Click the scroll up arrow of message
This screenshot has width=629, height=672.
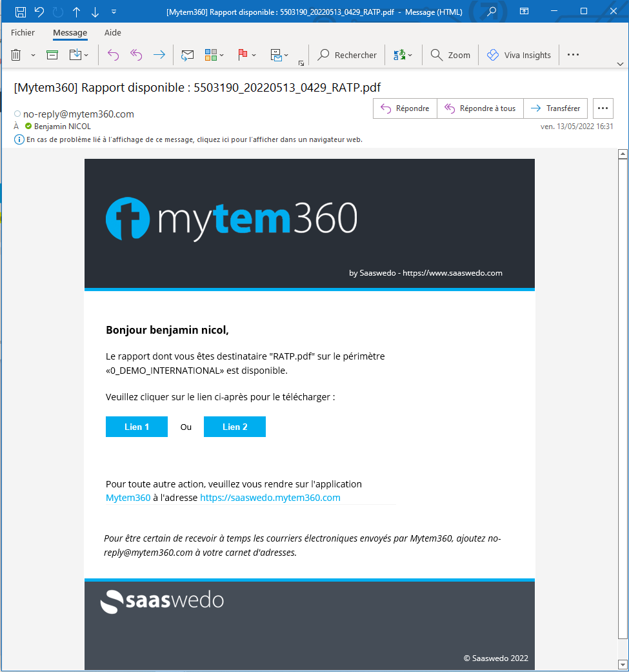pos(623,154)
